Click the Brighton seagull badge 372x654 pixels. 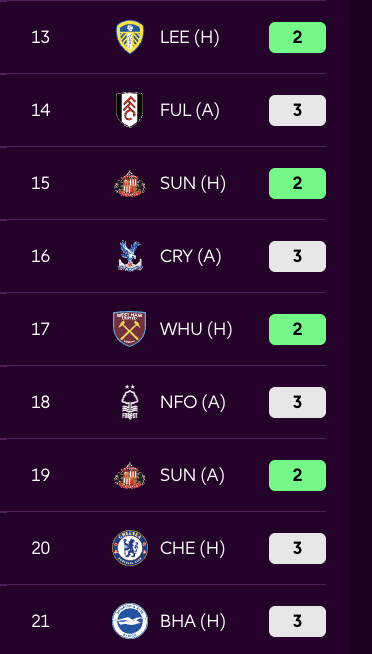130,621
